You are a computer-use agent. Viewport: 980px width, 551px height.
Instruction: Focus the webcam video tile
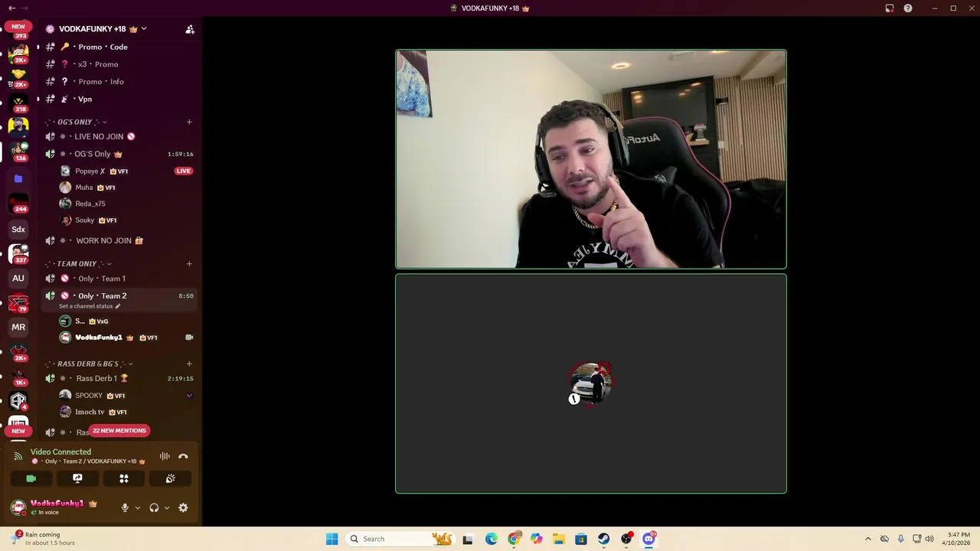(x=591, y=159)
